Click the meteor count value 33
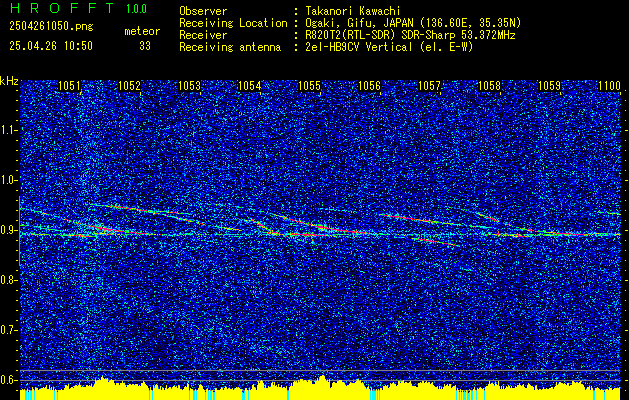 tap(145, 46)
